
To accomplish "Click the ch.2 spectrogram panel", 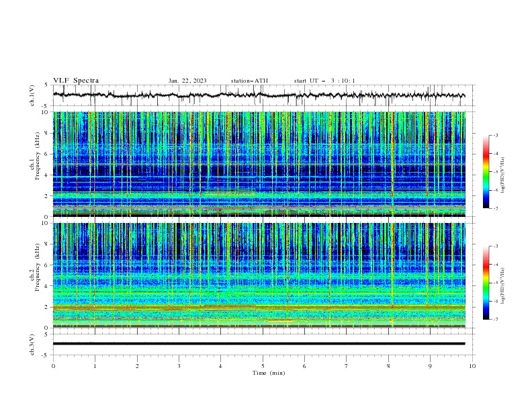I will click(x=259, y=275).
